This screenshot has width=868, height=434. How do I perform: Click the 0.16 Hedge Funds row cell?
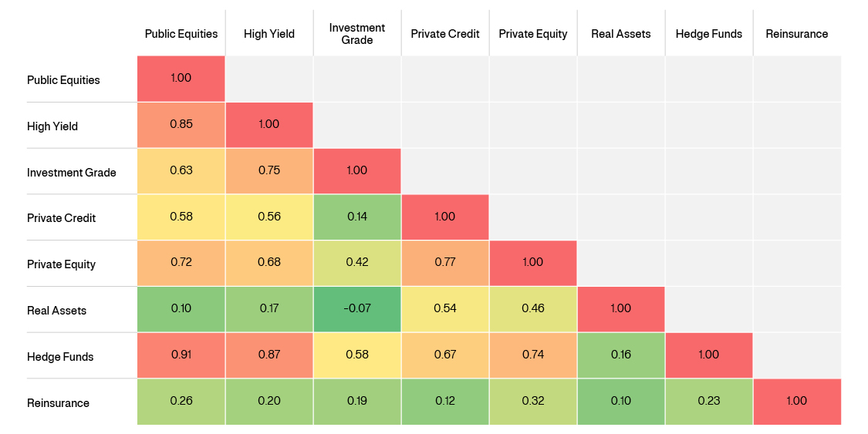pos(620,355)
